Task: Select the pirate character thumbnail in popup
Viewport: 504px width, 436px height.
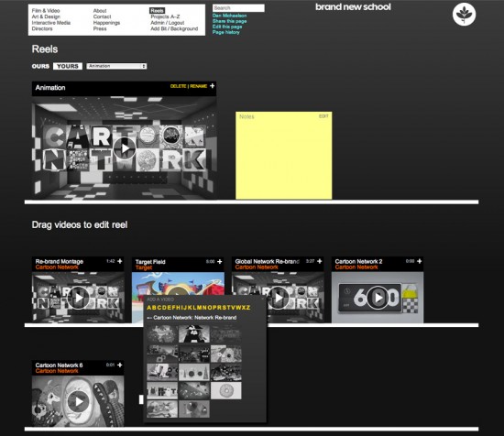Action: point(194,334)
